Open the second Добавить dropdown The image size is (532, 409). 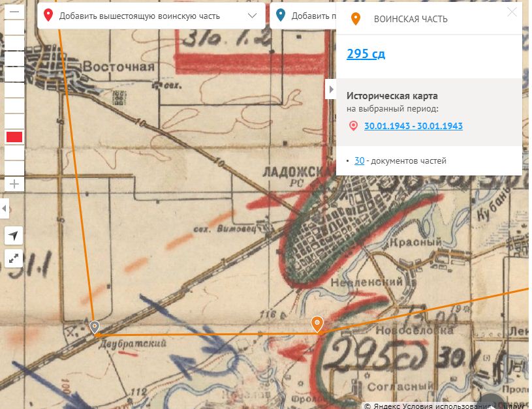point(303,16)
